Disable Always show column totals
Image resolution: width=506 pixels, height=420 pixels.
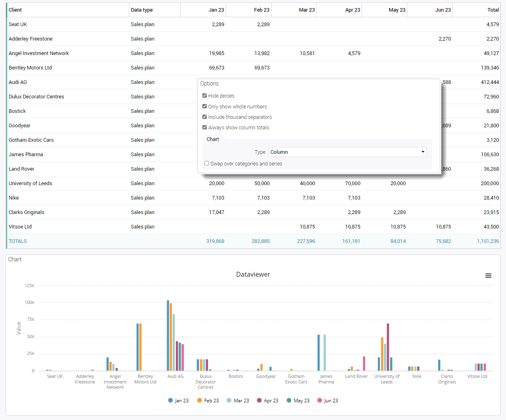pyautogui.click(x=205, y=127)
